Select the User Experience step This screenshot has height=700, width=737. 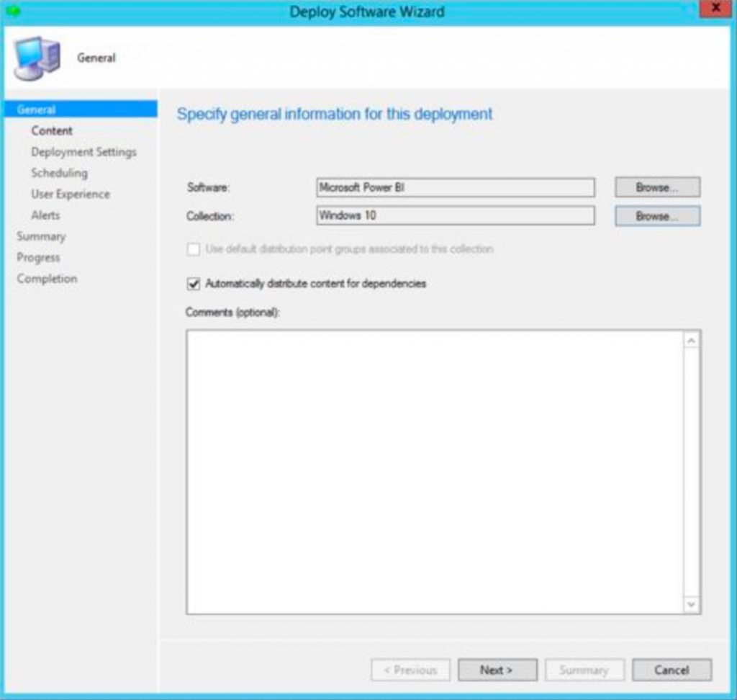click(x=71, y=194)
